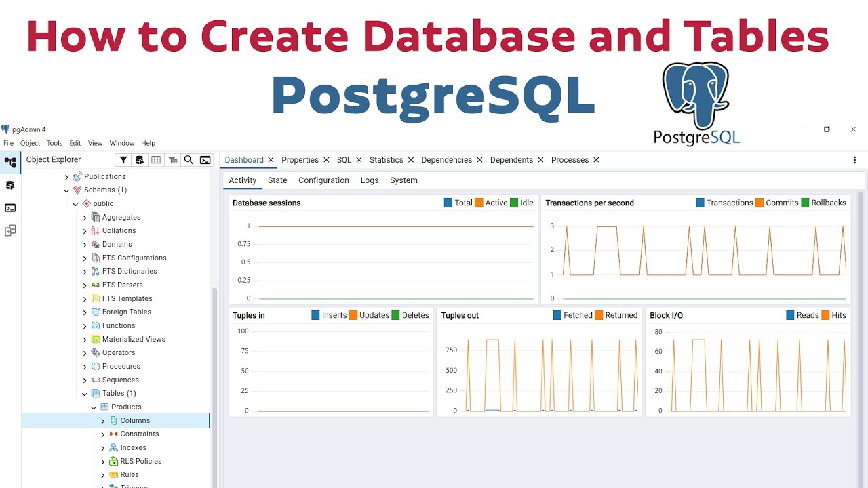
Task: Click the Functions node icon
Action: (96, 325)
